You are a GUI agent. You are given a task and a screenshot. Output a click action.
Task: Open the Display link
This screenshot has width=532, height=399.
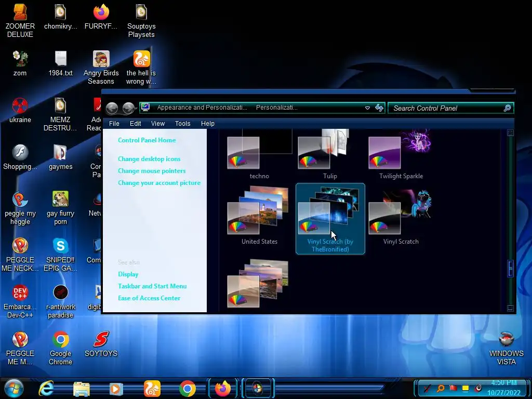pyautogui.click(x=128, y=274)
